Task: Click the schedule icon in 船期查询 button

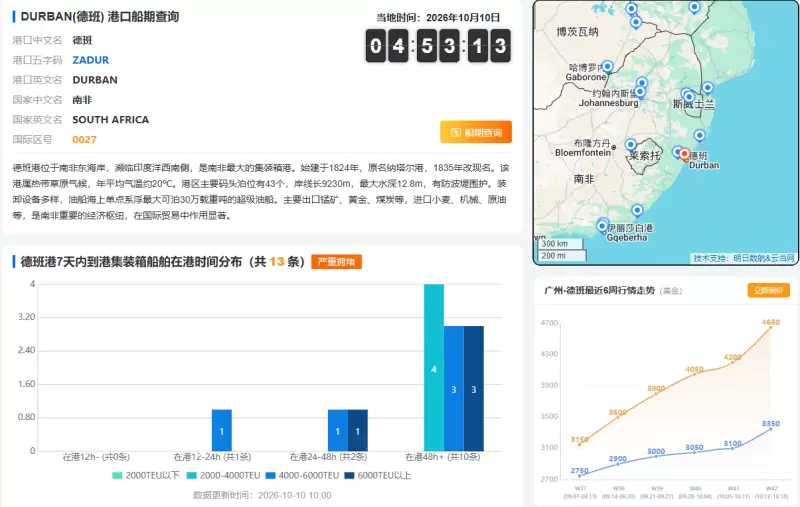Action: (456, 133)
